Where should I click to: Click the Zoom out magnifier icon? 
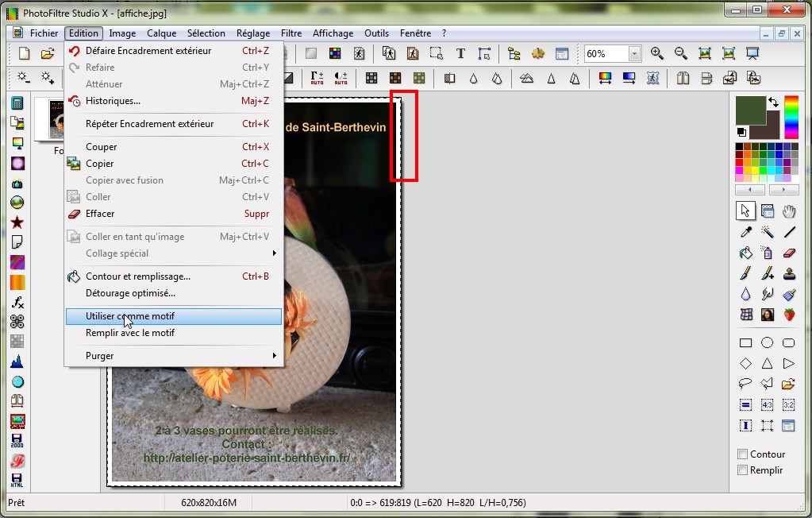(681, 53)
